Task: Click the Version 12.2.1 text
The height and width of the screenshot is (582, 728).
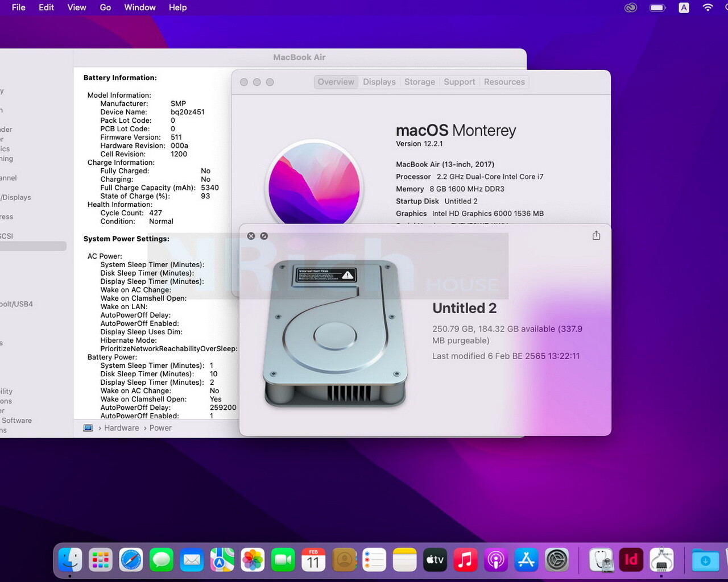Action: tap(419, 144)
